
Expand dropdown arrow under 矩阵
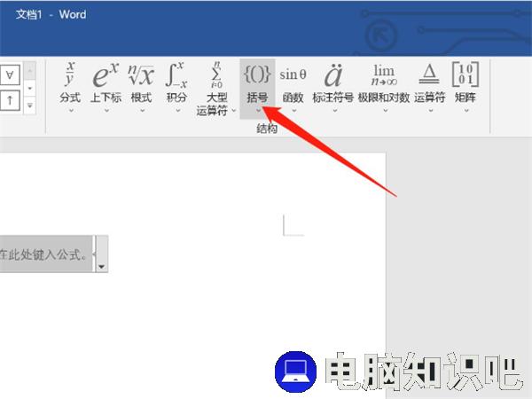(466, 111)
